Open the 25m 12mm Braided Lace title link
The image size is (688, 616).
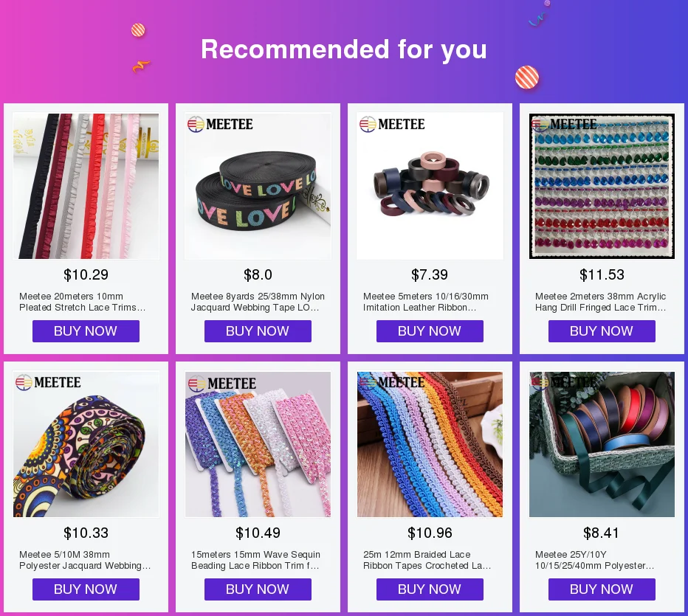(x=427, y=561)
